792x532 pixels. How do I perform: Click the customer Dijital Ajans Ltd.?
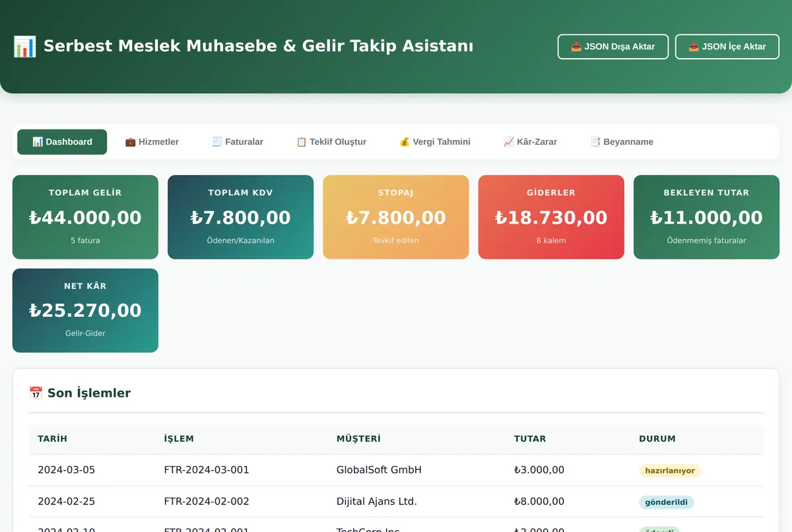(377, 502)
